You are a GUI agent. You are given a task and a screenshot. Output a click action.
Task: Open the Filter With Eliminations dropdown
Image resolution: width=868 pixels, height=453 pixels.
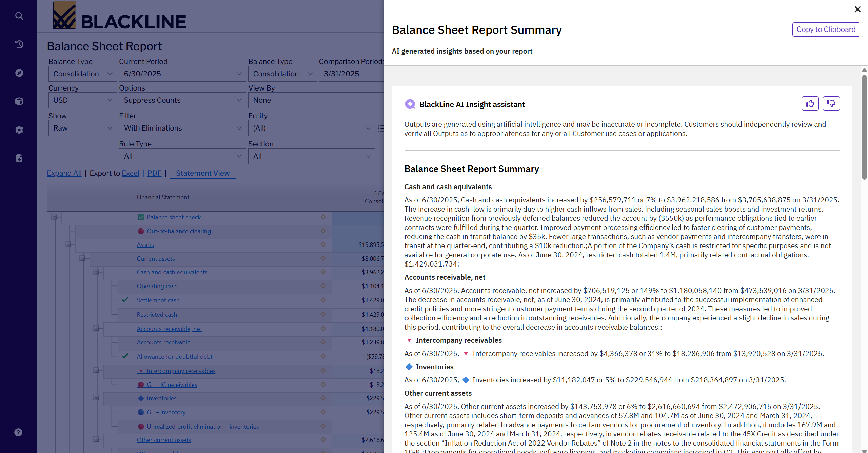(182, 128)
